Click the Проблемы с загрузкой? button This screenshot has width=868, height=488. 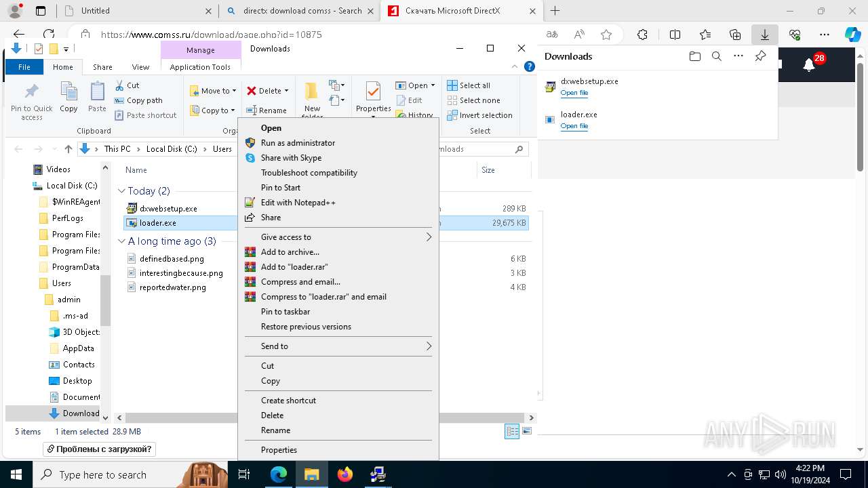[100, 449]
